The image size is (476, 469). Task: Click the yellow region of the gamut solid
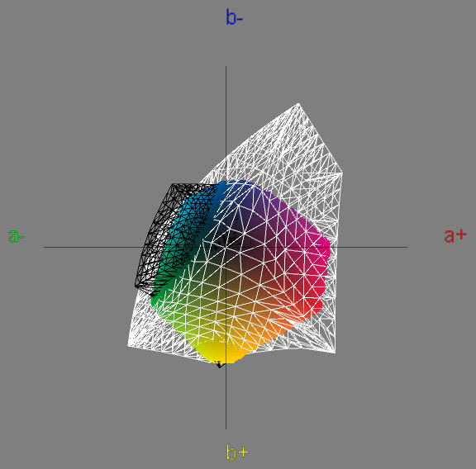[217, 351]
